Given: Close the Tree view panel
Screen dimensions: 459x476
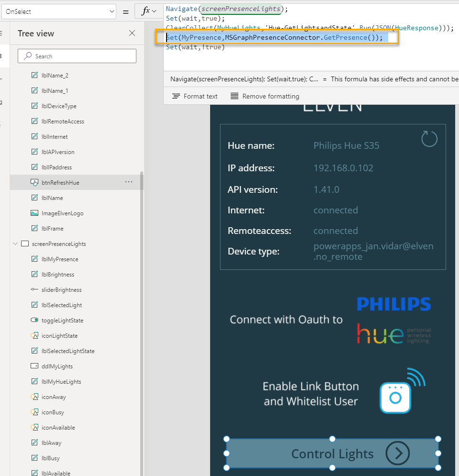Looking at the screenshot, I should click(132, 33).
